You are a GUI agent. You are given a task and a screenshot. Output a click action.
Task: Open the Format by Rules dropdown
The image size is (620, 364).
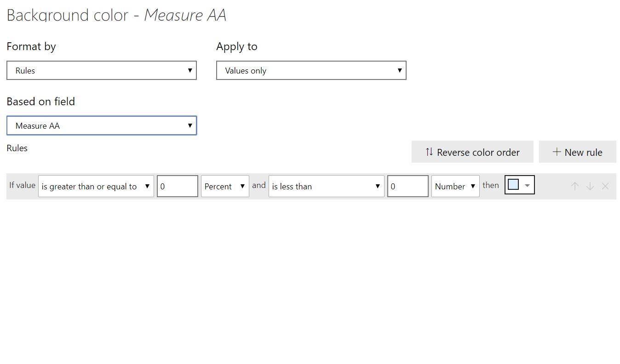(x=102, y=70)
